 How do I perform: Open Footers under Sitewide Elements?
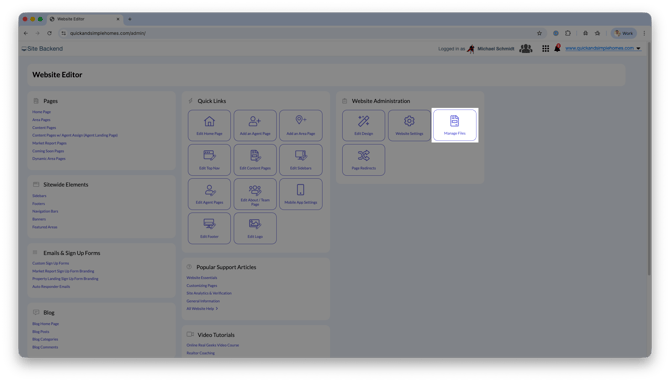click(x=38, y=203)
